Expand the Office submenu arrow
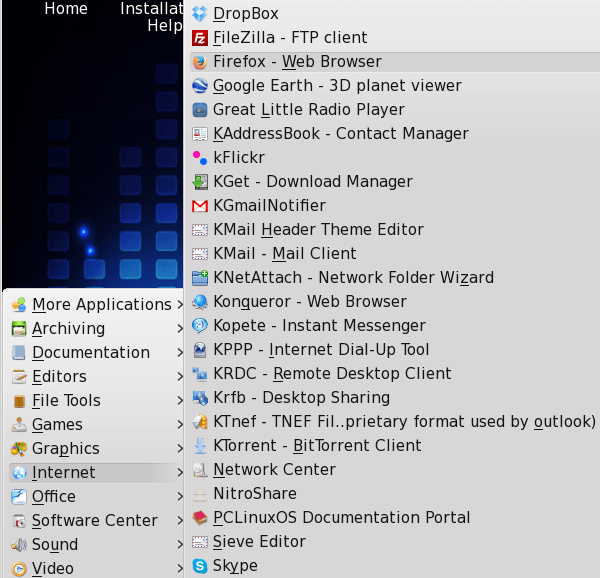Viewport: 600px width, 578px height. pyautogui.click(x=179, y=497)
